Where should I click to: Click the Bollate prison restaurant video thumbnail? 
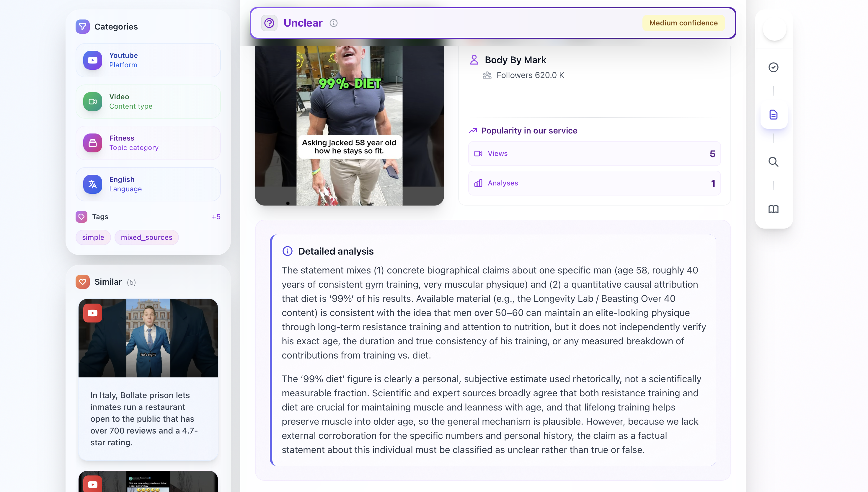click(x=148, y=338)
